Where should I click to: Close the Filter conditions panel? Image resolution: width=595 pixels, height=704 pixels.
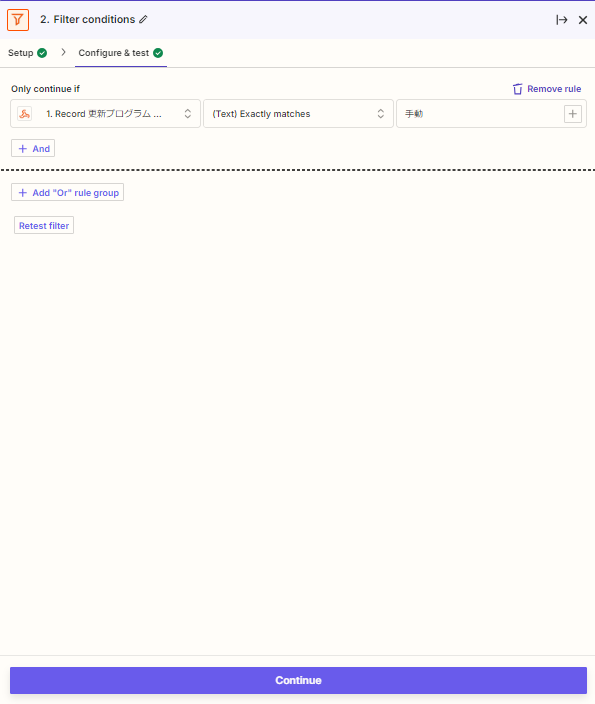point(583,20)
